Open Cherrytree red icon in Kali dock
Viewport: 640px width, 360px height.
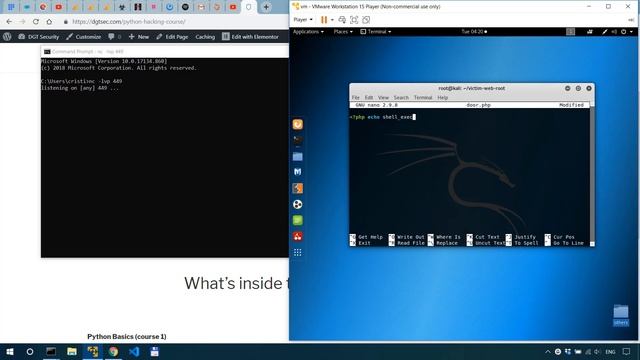tap(298, 236)
